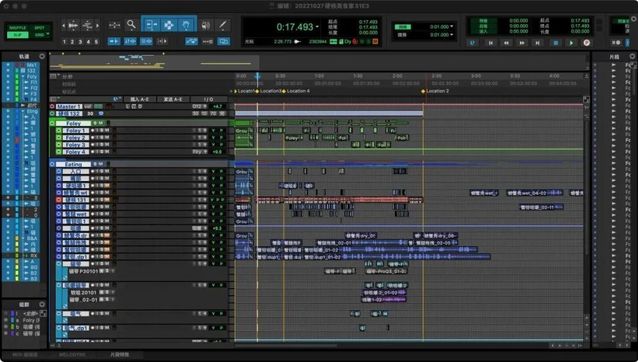Open the main counter format dropdown
638x362 pixels.
coord(317,27)
